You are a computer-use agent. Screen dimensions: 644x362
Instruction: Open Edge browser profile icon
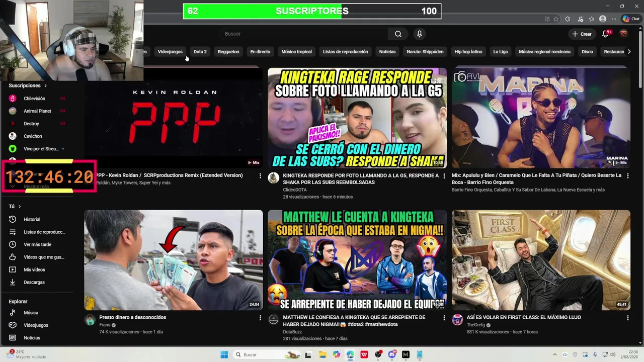(603, 19)
